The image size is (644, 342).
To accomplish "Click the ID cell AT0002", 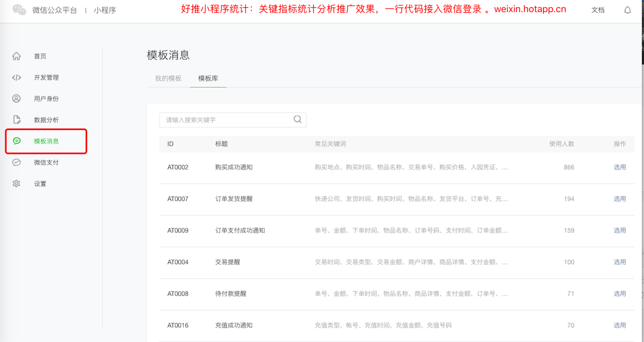I will 178,167.
